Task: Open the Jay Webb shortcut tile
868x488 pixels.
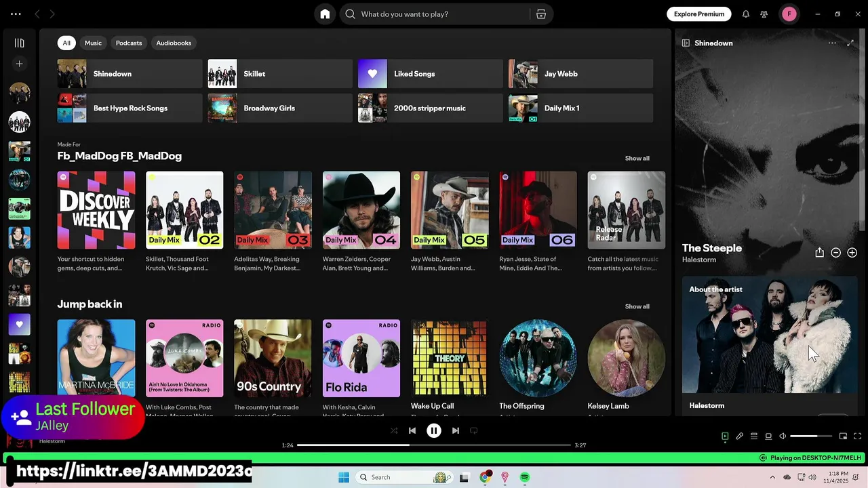Action: pyautogui.click(x=580, y=74)
